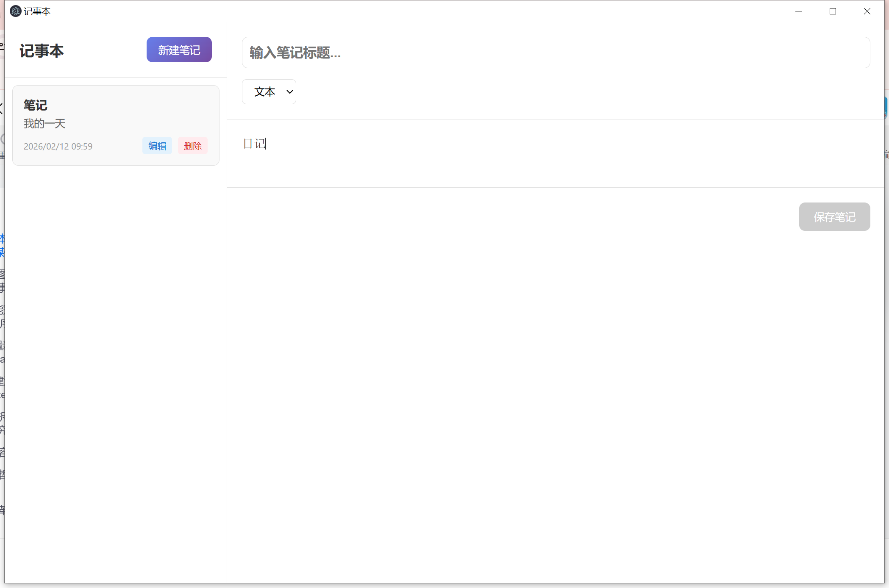The width and height of the screenshot is (889, 588).
Task: Focus the 输入笔记标题 title input field
Action: tap(556, 53)
